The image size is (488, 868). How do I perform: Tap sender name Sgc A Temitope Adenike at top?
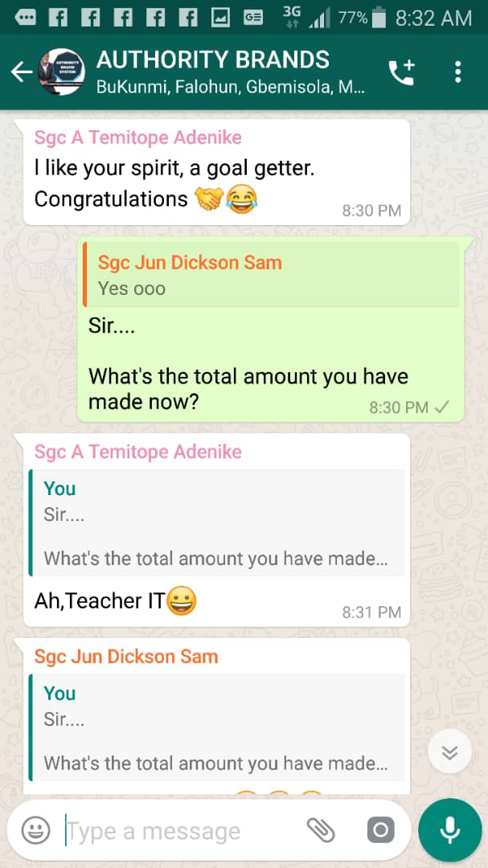click(138, 137)
